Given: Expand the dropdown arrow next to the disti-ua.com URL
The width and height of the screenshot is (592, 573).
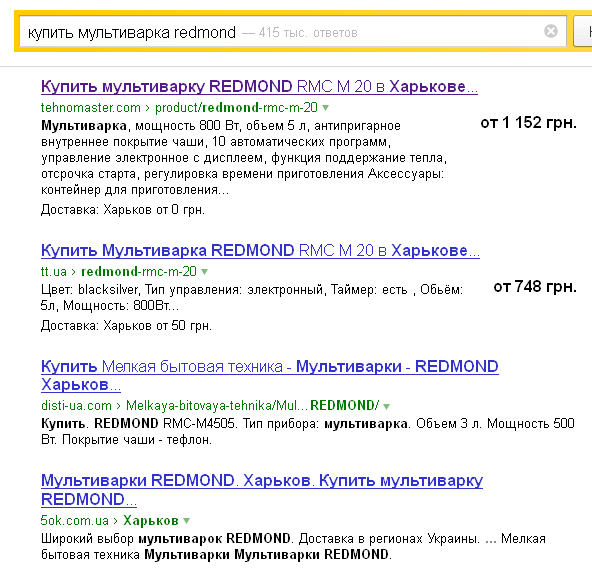Looking at the screenshot, I should [x=386, y=407].
